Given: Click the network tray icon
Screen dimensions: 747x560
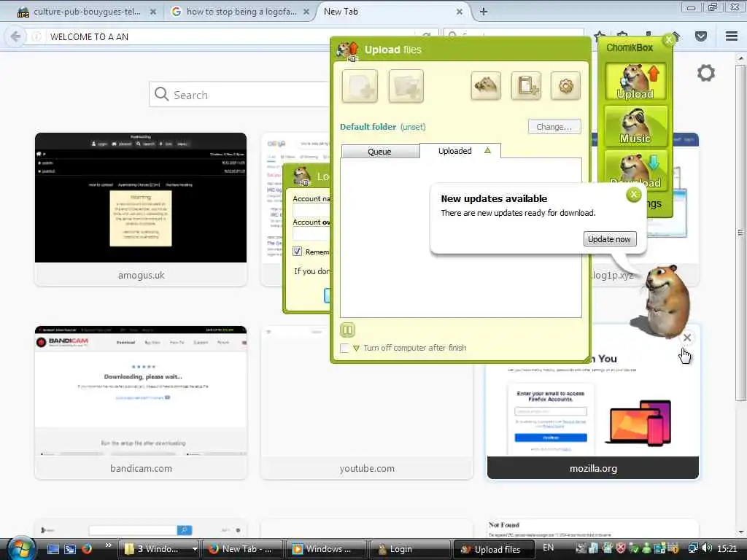Looking at the screenshot, I should [x=693, y=548].
